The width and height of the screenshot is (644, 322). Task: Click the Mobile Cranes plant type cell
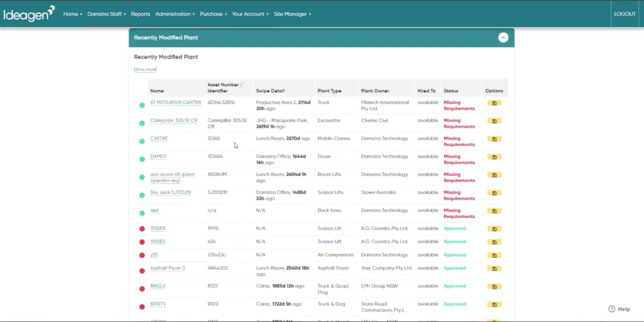[334, 138]
